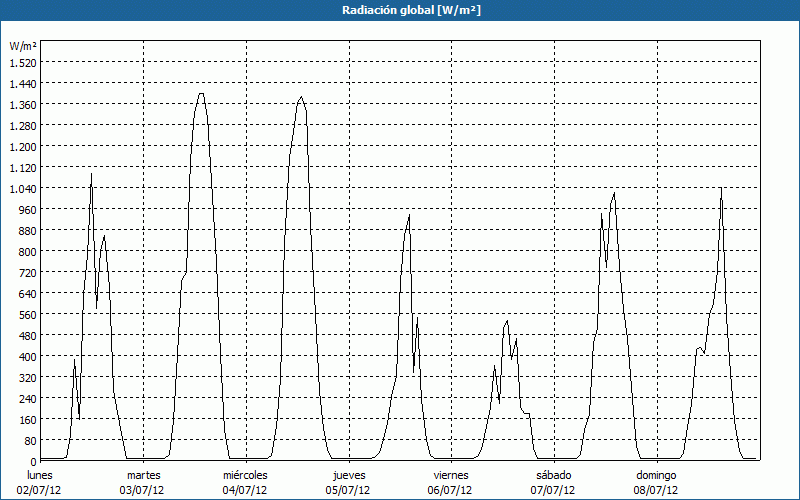Click the 'domingo' day label
800x500 pixels.
(x=656, y=476)
